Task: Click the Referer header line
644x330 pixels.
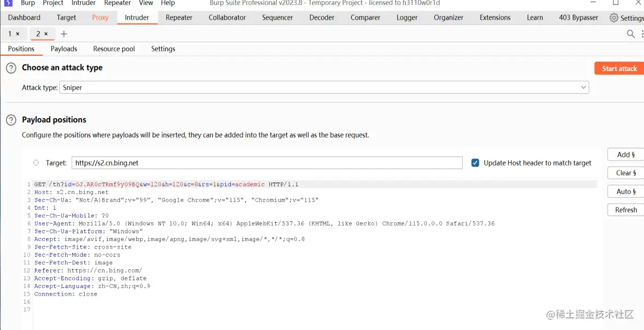Action: (x=88, y=270)
